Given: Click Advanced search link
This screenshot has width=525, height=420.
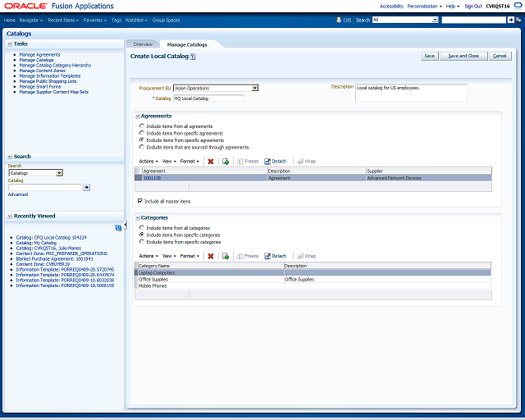Looking at the screenshot, I should [x=18, y=194].
